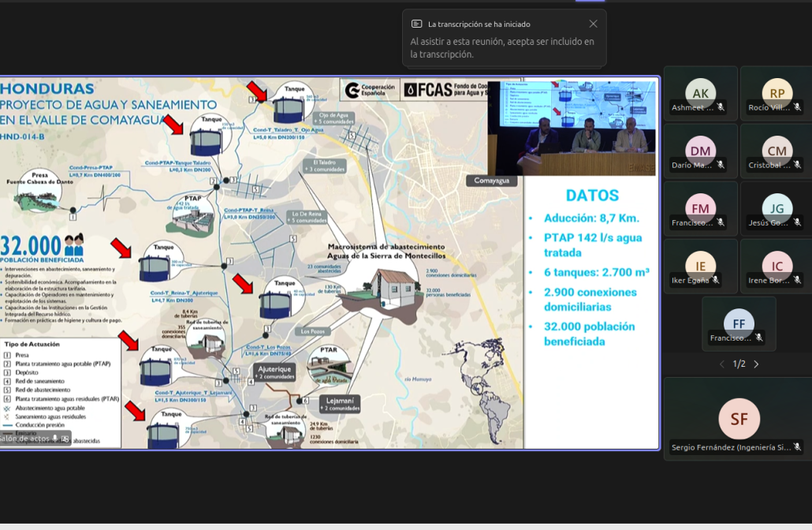Screen dimensions: 812x530
Task: Click the presenter camera video inset
Action: [572, 128]
